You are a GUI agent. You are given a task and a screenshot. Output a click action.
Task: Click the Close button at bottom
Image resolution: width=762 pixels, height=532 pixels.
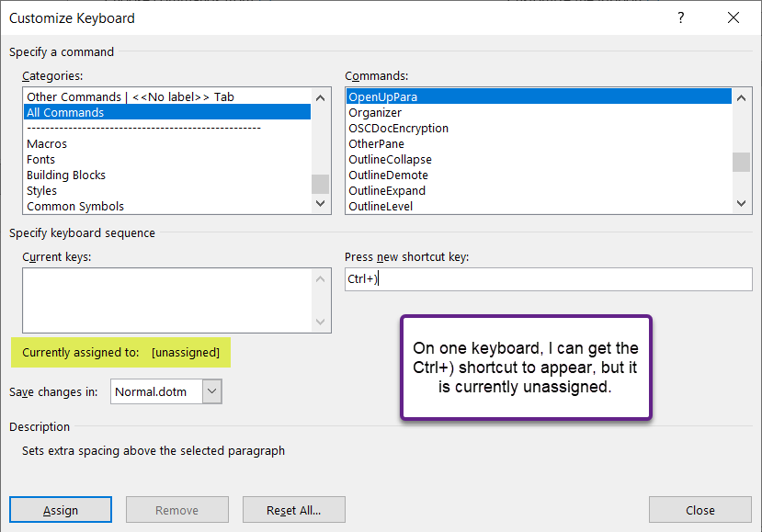700,510
